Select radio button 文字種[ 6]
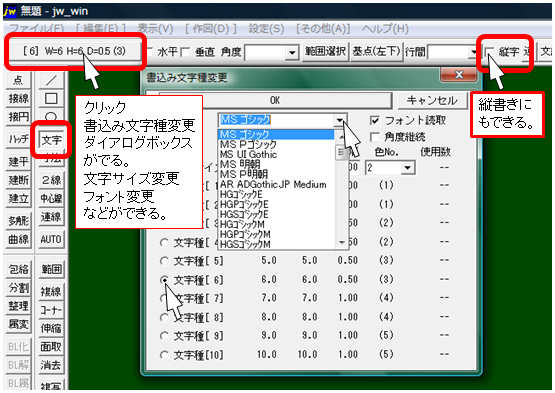This screenshot has height=393, width=555. coord(164,280)
